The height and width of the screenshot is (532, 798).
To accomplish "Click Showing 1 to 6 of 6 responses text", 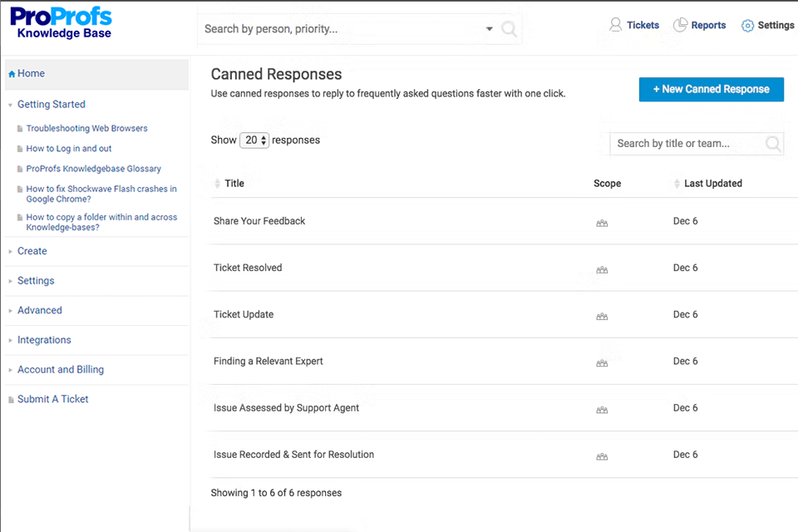I will coord(276,493).
